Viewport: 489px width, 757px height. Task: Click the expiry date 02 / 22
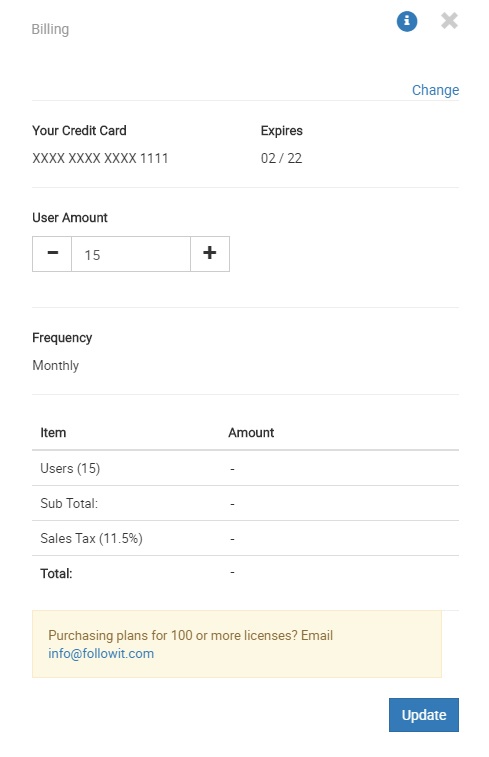pyautogui.click(x=281, y=158)
